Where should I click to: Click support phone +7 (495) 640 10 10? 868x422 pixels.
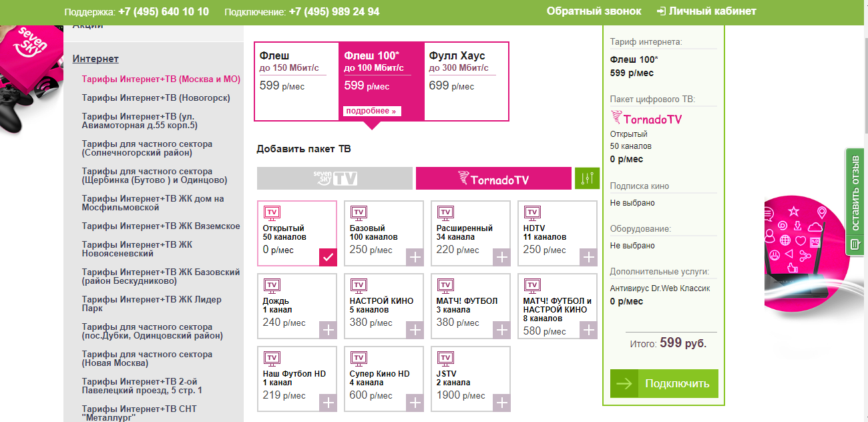(x=164, y=11)
